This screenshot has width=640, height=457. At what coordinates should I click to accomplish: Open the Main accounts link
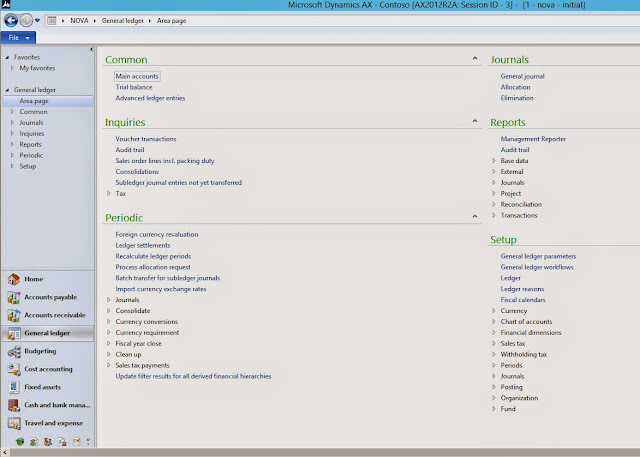(x=137, y=76)
